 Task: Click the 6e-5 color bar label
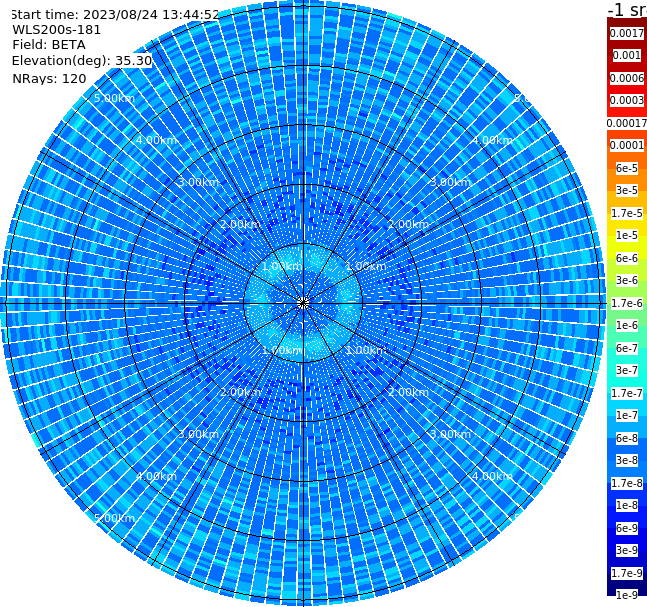tap(627, 168)
